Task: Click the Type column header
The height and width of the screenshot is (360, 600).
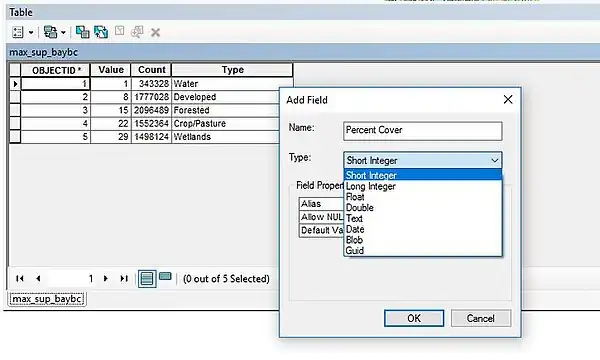Action: [232, 70]
